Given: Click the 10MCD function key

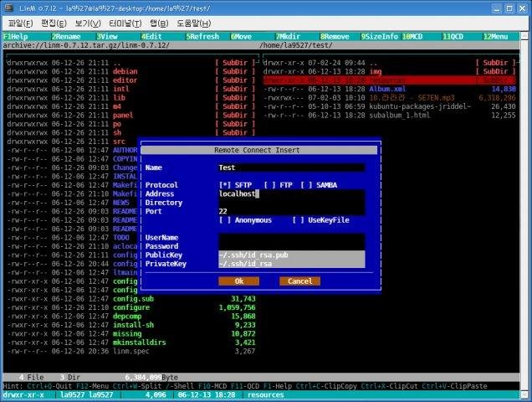Looking at the screenshot, I should coord(412,36).
